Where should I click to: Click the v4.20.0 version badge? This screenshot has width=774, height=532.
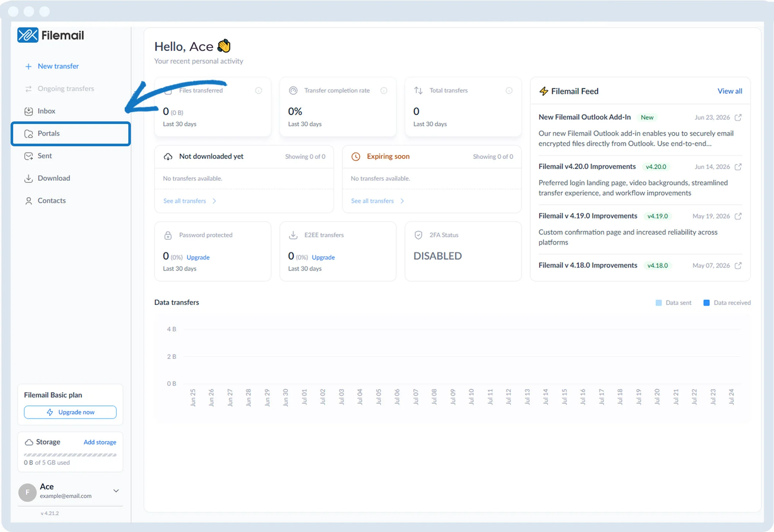(656, 167)
